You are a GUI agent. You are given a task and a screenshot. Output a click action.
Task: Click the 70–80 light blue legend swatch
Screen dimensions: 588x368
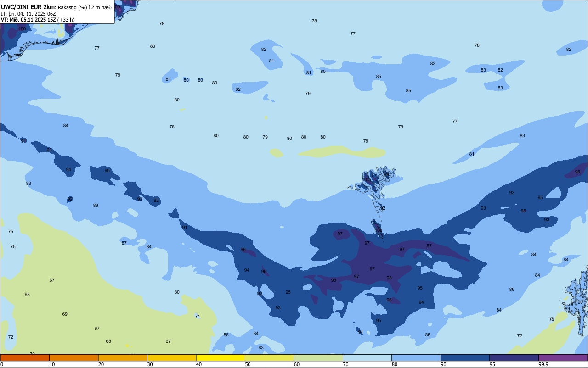(367, 357)
